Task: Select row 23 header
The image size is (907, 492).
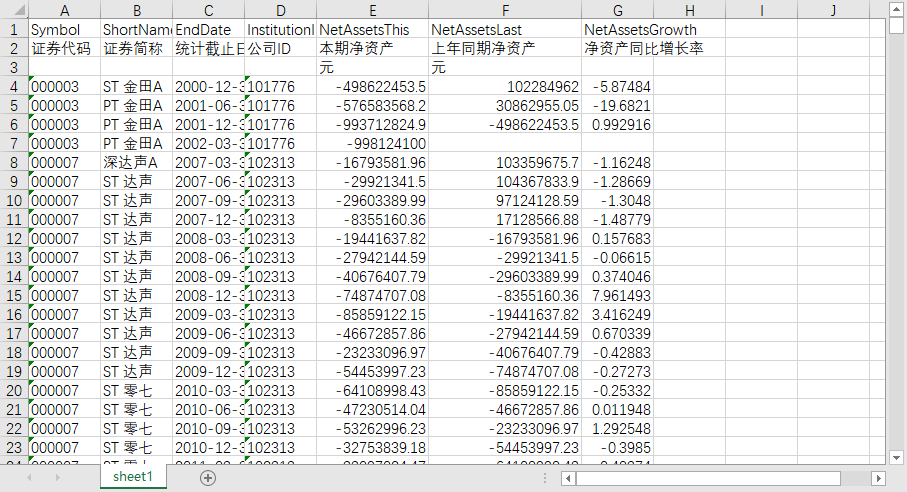Action: (14, 447)
